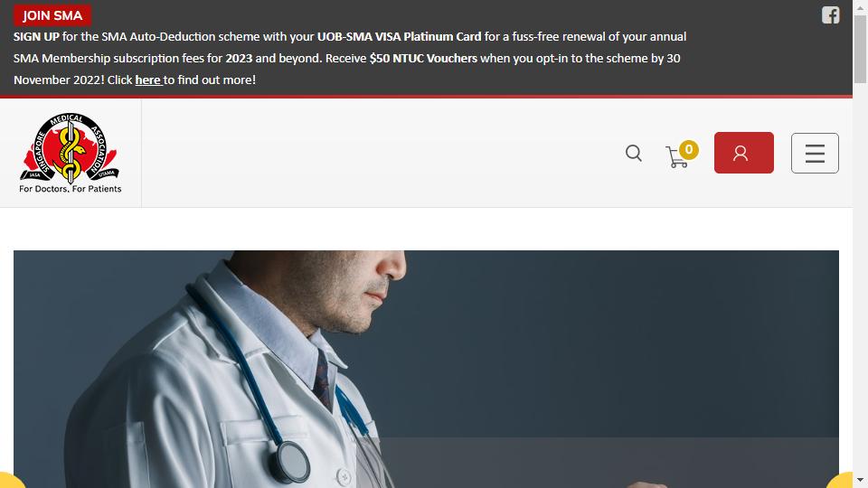Expand the hamburger navigation menu

[815, 154]
